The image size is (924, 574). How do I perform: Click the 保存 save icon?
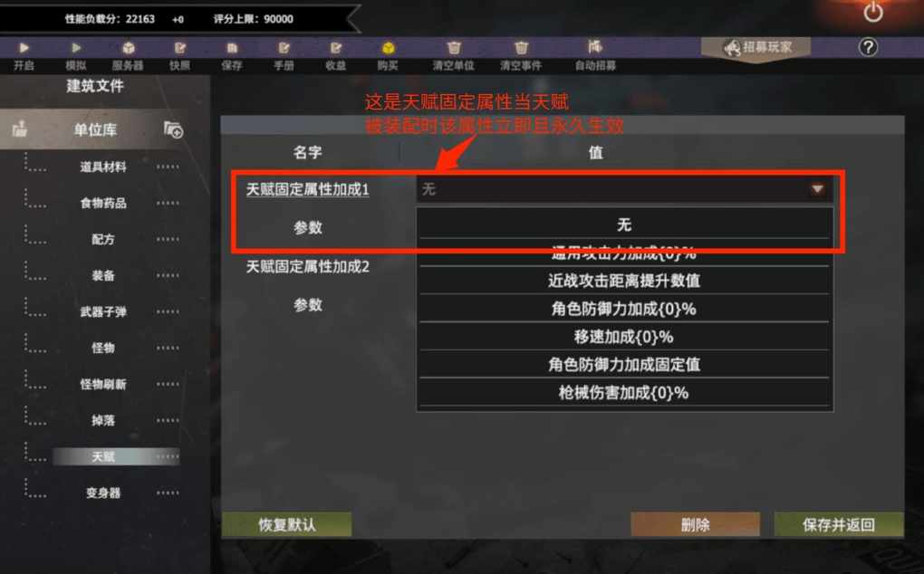tap(232, 48)
